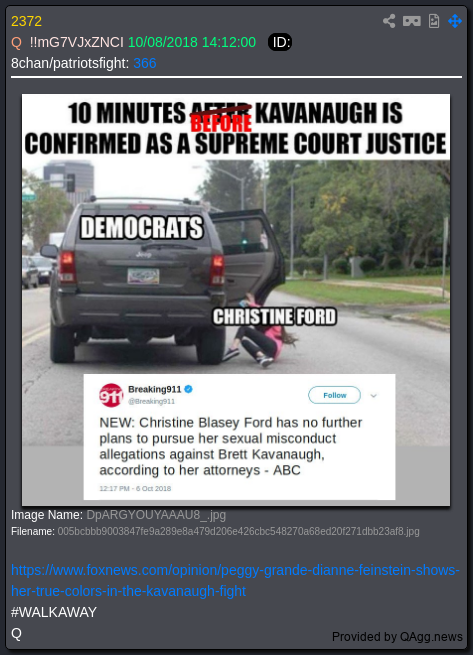Click the image name DpARGYOUYAAAU8_.jpg
Viewport: 473px width, 655px height.
(x=156, y=515)
